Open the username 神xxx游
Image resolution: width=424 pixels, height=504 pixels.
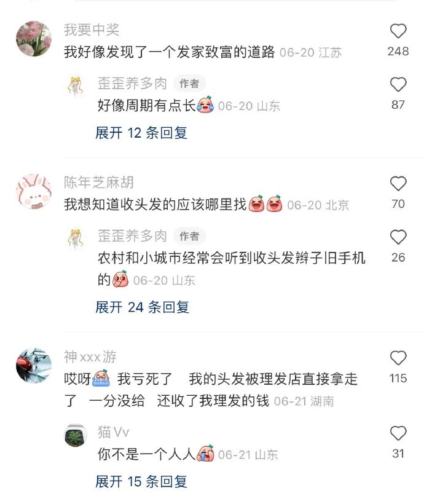pyautogui.click(x=90, y=356)
